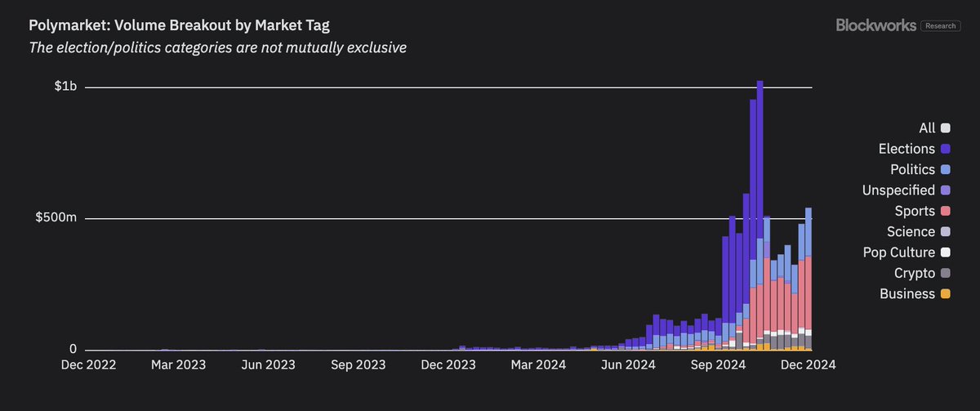Click the Mar 2023 x-axis label
The height and width of the screenshot is (411, 980).
pyautogui.click(x=180, y=365)
